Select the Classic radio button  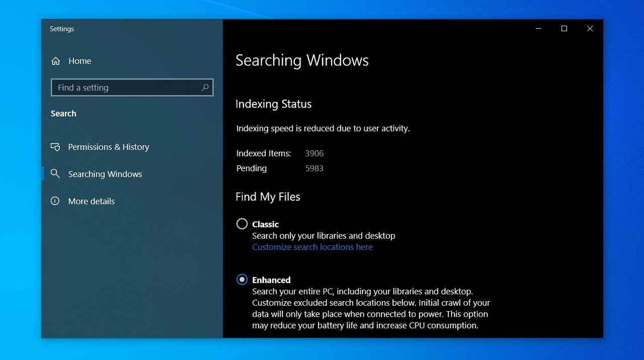point(242,224)
